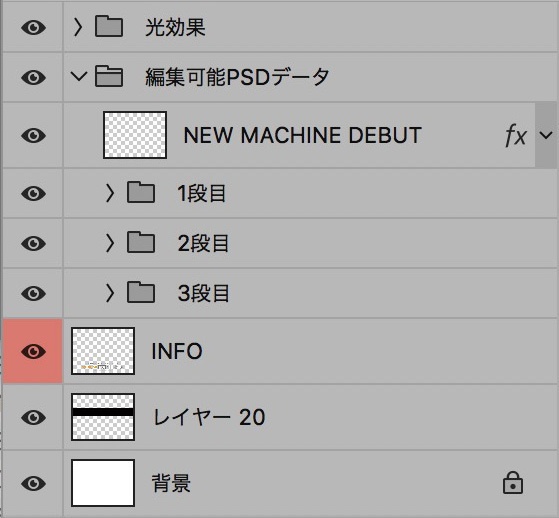Expand the 3段目 group
Viewport: 559px width, 518px height.
[x=110, y=293]
